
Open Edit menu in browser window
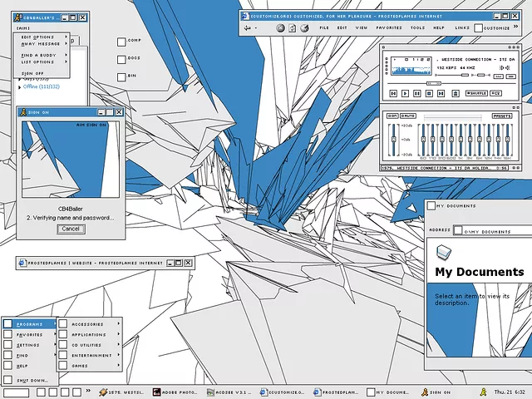pyautogui.click(x=342, y=27)
